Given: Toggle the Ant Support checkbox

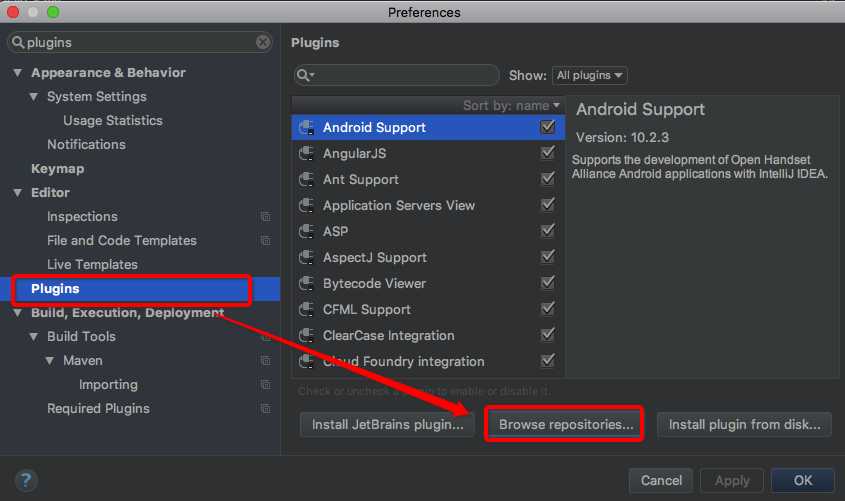Looking at the screenshot, I should 548,179.
